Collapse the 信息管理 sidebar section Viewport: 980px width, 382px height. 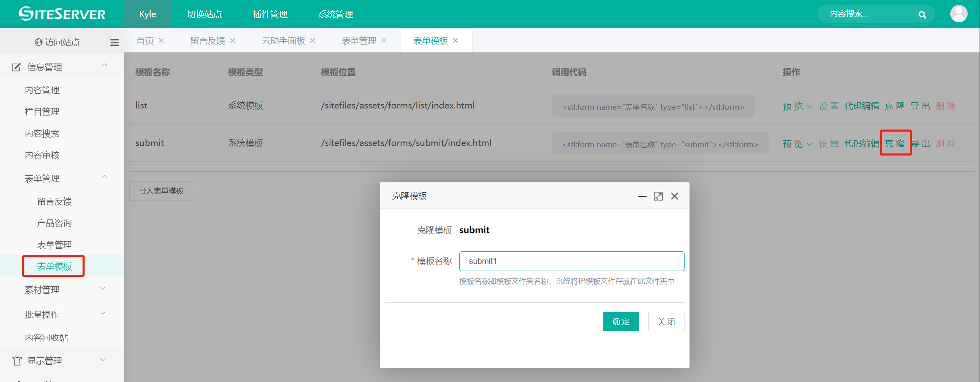(x=104, y=66)
